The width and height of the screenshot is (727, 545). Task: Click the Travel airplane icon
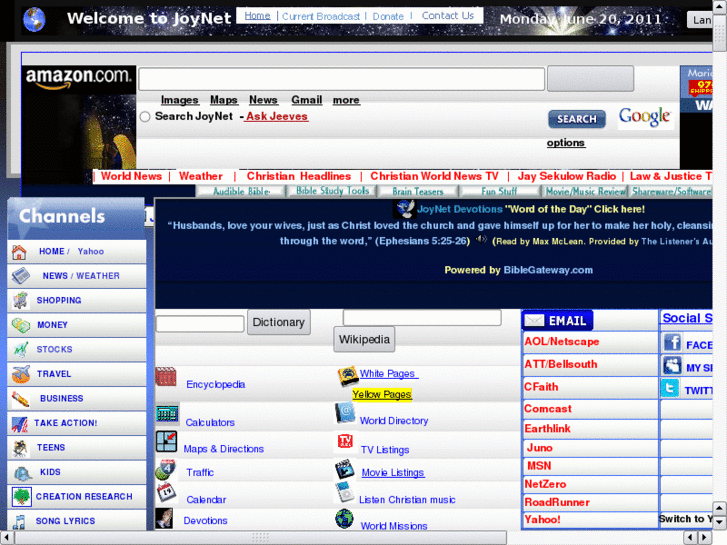(x=21, y=374)
